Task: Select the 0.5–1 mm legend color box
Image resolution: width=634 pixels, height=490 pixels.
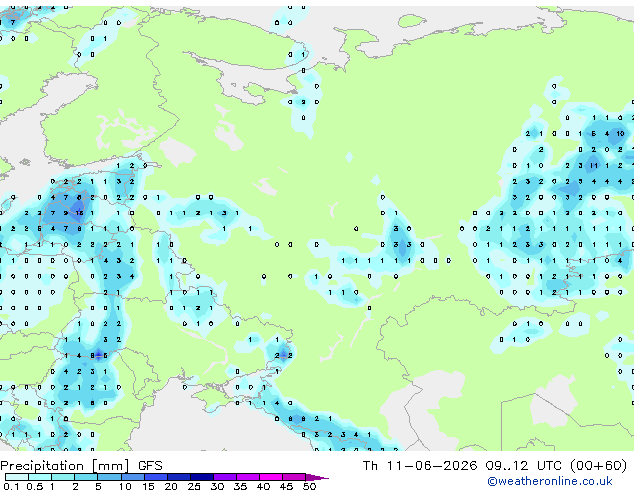Action: (40, 477)
